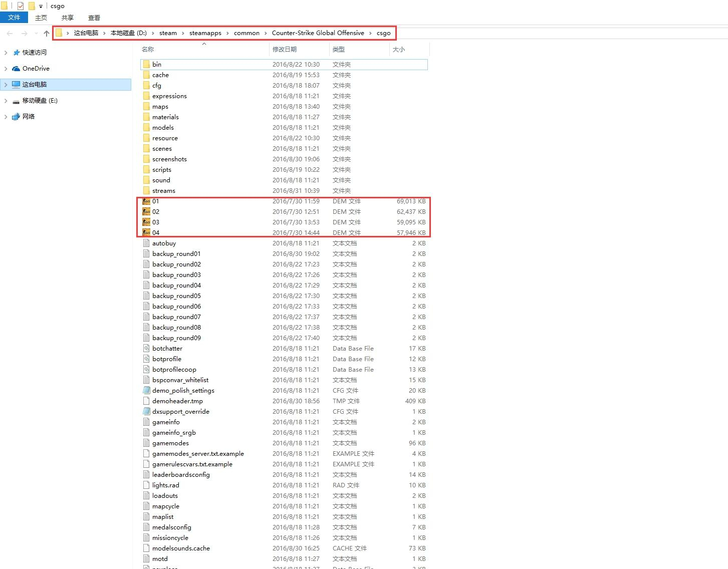Select file modelsounds.cache
This screenshot has height=569, width=728.
(x=181, y=548)
